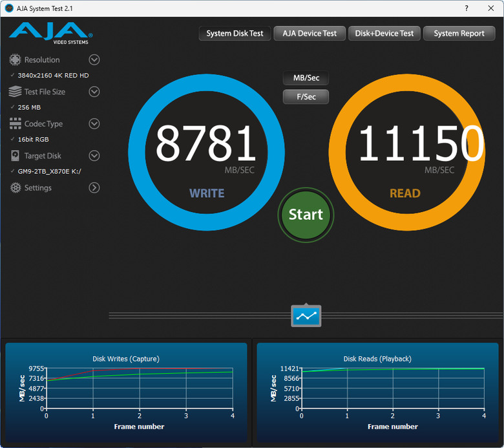Viewport: 504px width, 448px height.
Task: Click the 3840x2160 4K RED HD value
Action: point(54,75)
